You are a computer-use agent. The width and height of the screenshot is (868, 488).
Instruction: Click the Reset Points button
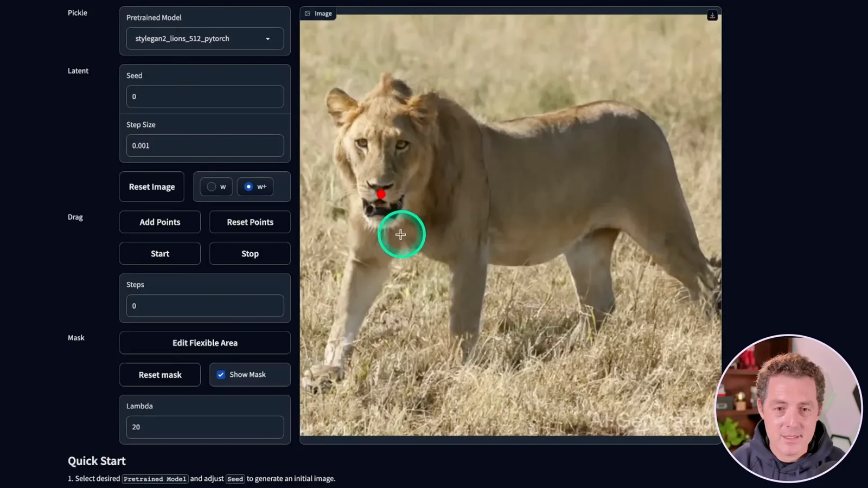pyautogui.click(x=250, y=222)
